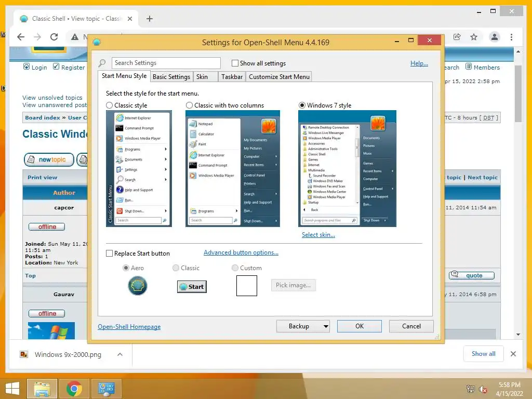Click Open-Shell settings taskbar icon

click(x=106, y=389)
